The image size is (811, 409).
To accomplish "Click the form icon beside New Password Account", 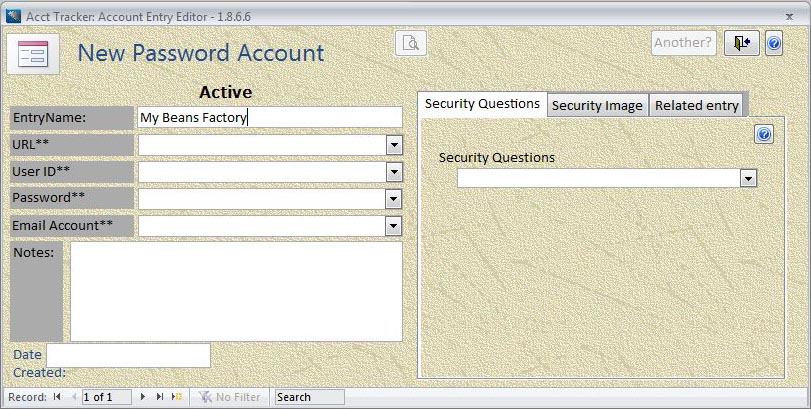I will coord(33,54).
